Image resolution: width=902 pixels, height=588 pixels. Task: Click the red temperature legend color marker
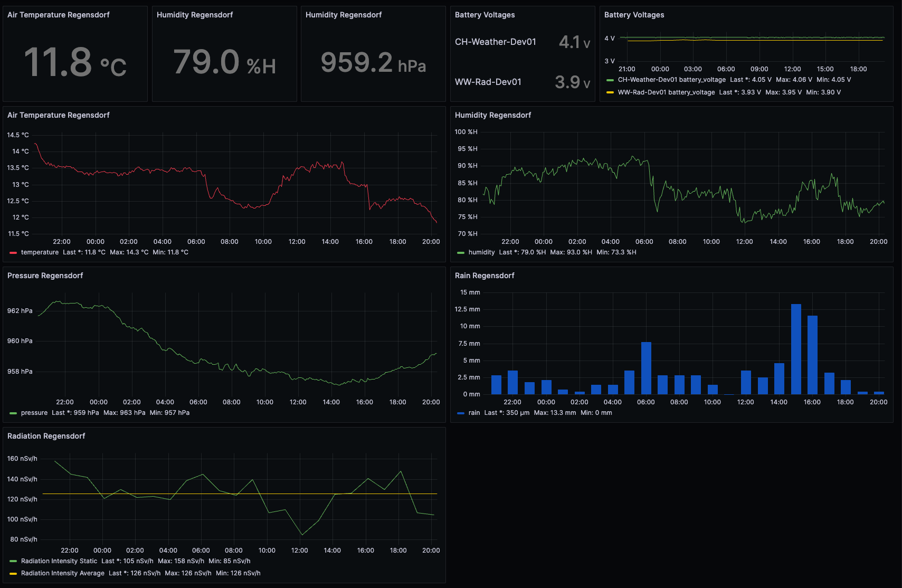(x=13, y=253)
